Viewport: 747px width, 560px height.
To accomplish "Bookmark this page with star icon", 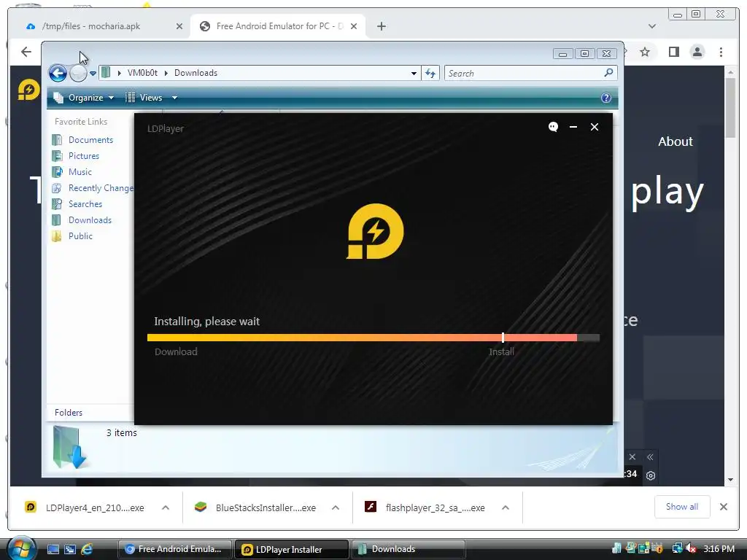I will [x=645, y=52].
